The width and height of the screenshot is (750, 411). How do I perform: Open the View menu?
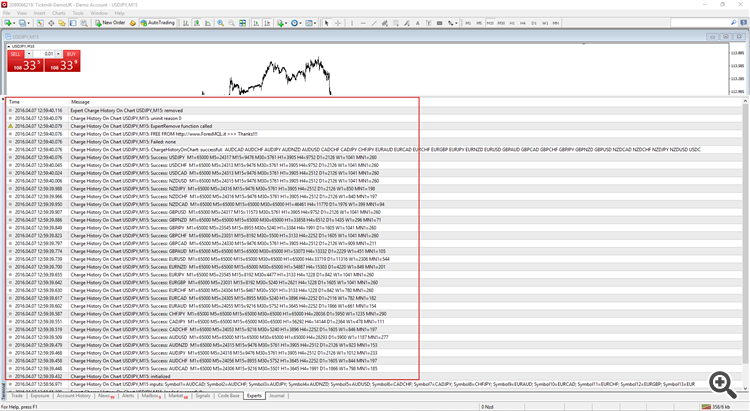coord(22,13)
